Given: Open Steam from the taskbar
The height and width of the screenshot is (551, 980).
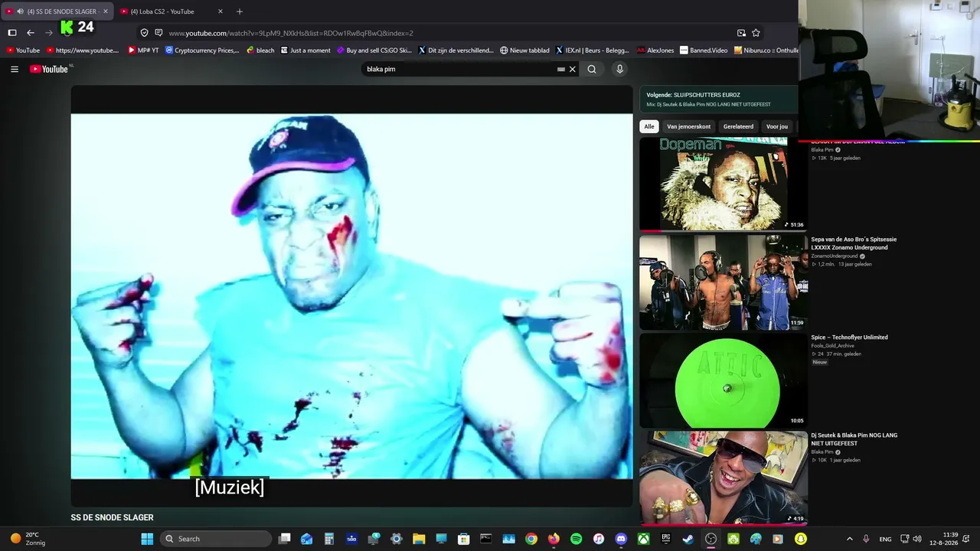Looking at the screenshot, I should (688, 539).
